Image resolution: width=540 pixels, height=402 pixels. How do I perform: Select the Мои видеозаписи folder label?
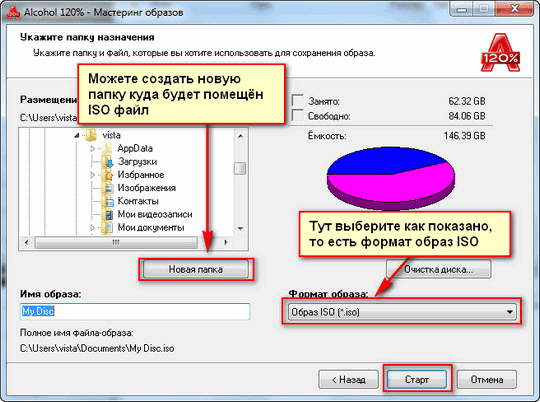(x=155, y=214)
